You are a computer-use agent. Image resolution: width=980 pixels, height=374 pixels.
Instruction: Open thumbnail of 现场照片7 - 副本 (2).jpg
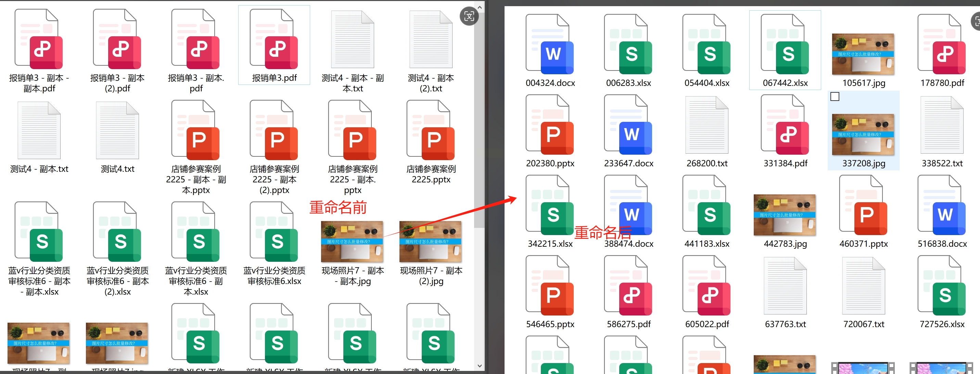pyautogui.click(x=431, y=242)
